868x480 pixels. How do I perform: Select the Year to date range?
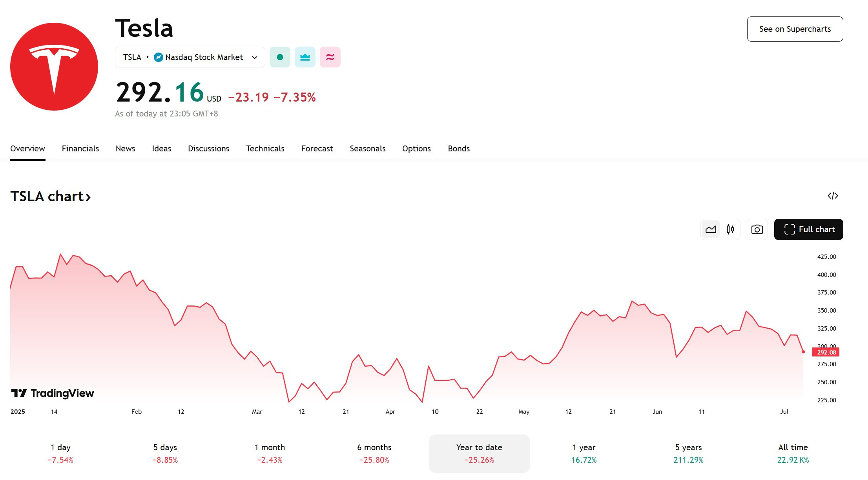[x=479, y=453]
